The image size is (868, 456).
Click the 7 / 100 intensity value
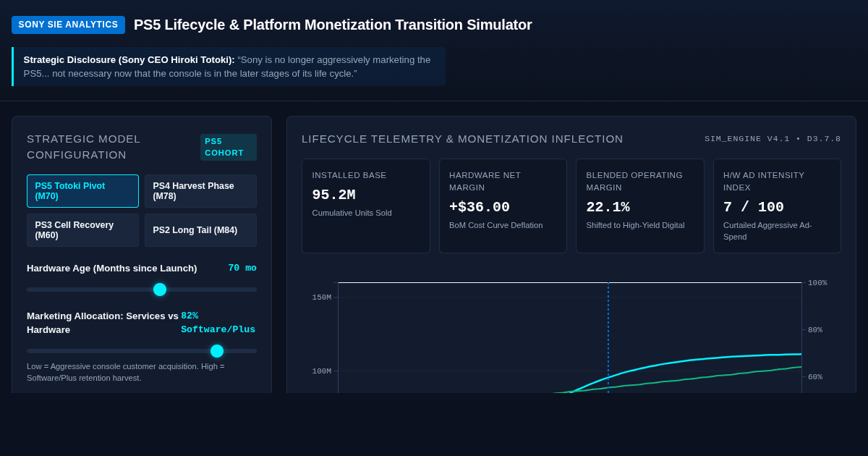coord(754,207)
